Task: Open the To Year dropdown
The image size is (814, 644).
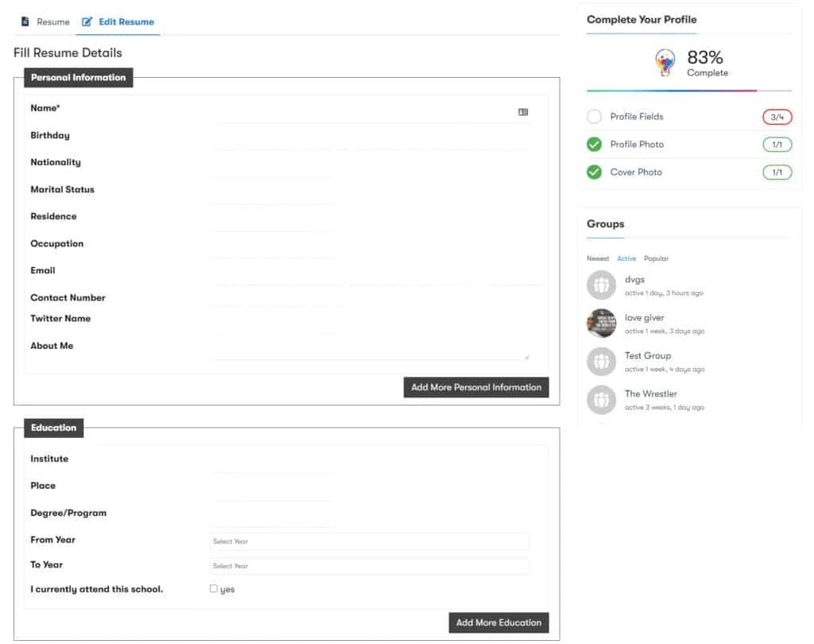Action: click(x=369, y=566)
